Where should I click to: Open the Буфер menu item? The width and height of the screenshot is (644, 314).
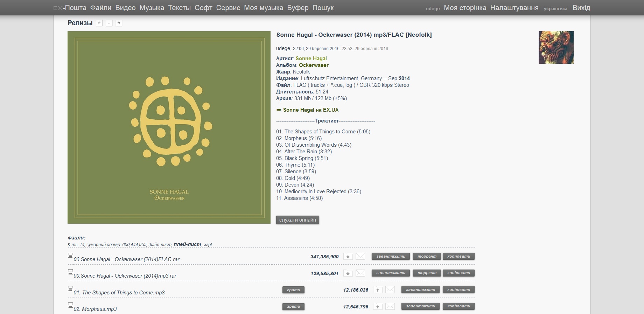pyautogui.click(x=298, y=8)
